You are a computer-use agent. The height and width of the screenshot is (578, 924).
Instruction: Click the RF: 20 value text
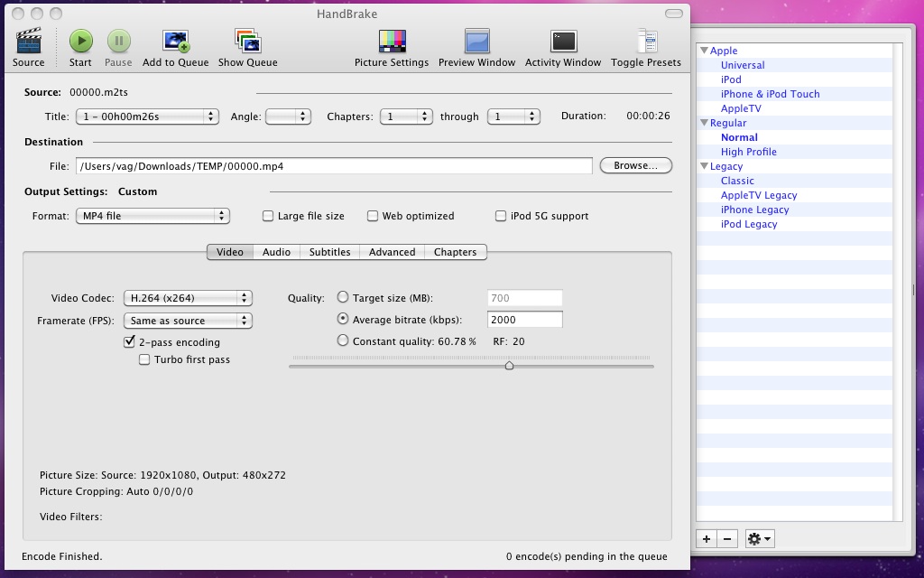tap(509, 340)
